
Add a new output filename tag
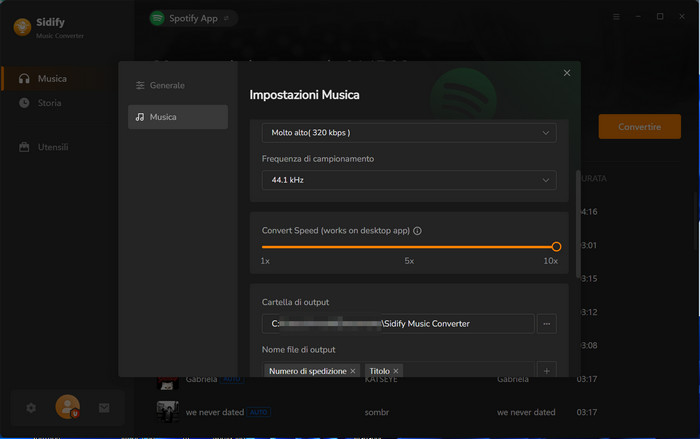(x=546, y=371)
